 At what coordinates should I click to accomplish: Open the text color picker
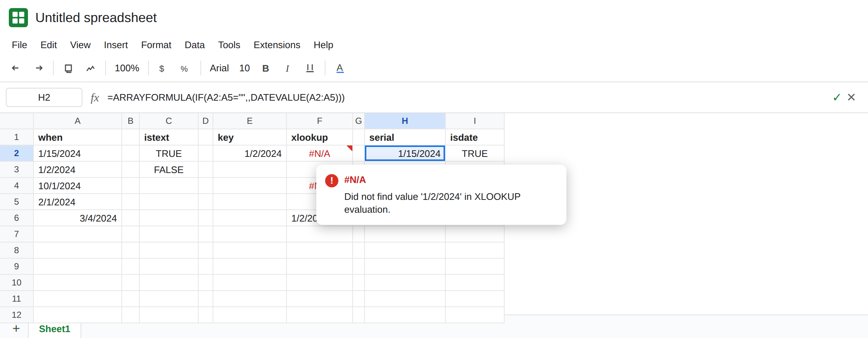tap(340, 68)
